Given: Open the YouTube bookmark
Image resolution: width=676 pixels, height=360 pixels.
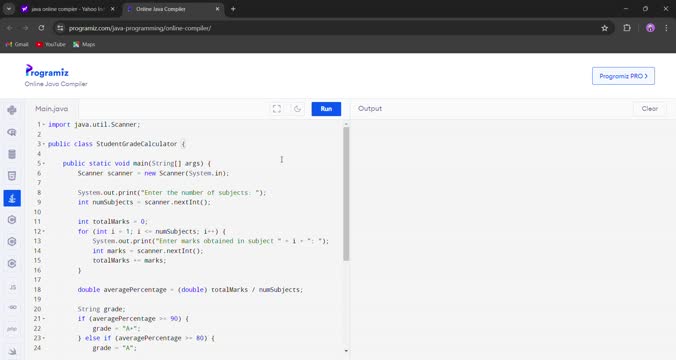Looking at the screenshot, I should click(51, 44).
